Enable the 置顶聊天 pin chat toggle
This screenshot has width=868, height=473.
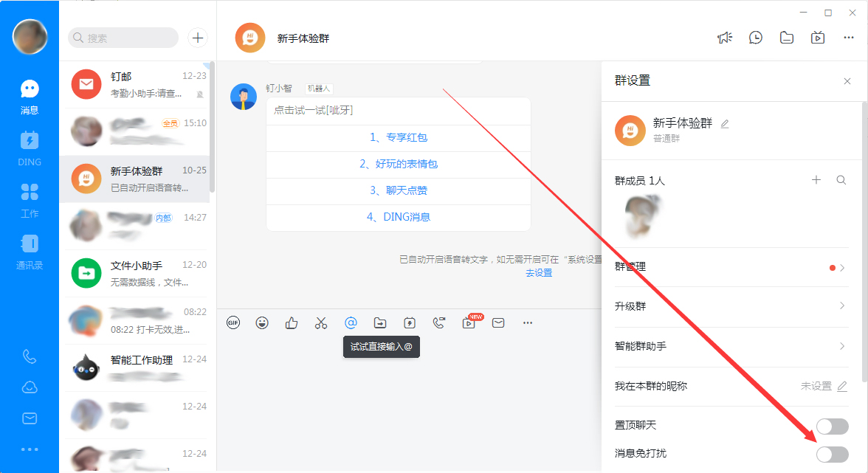(833, 427)
